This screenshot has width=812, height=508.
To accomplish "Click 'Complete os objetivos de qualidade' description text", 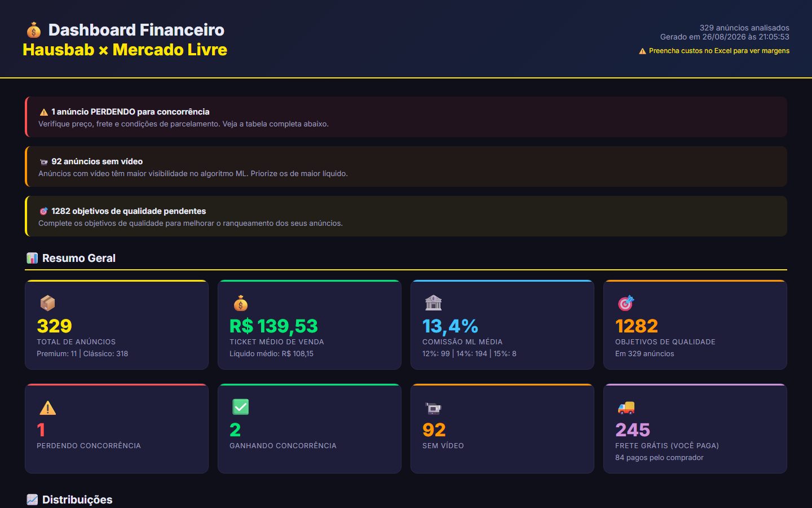I will pyautogui.click(x=191, y=223).
